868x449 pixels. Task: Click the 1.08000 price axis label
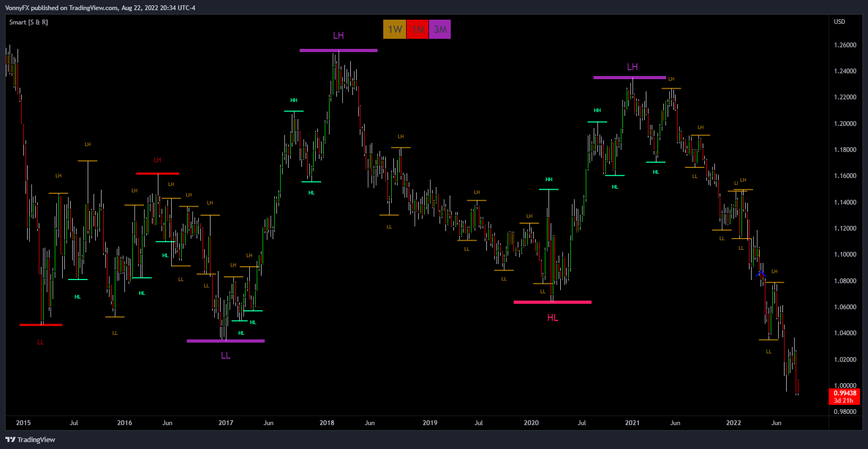pyautogui.click(x=845, y=281)
